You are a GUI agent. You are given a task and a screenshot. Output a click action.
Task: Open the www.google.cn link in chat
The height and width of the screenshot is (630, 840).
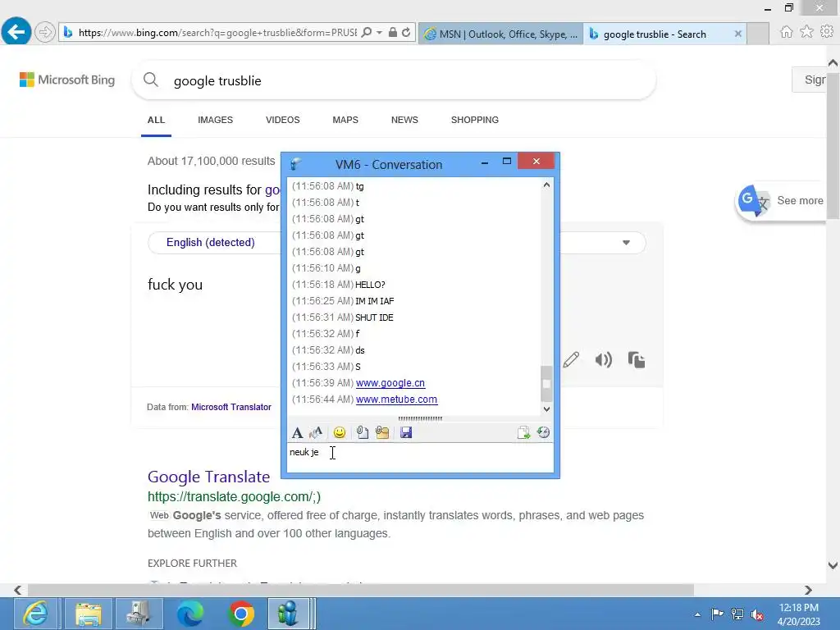[390, 383]
